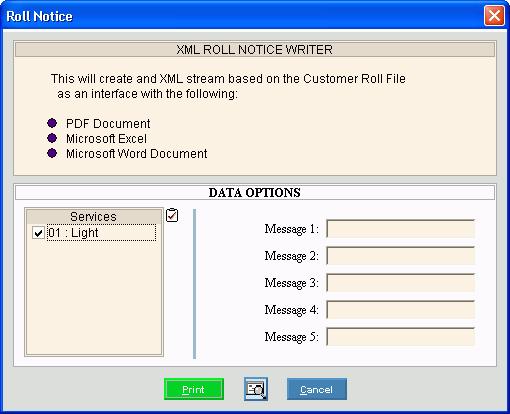Close the Roll Notice window
Viewport: 510px width, 414px height.
pyautogui.click(x=494, y=15)
